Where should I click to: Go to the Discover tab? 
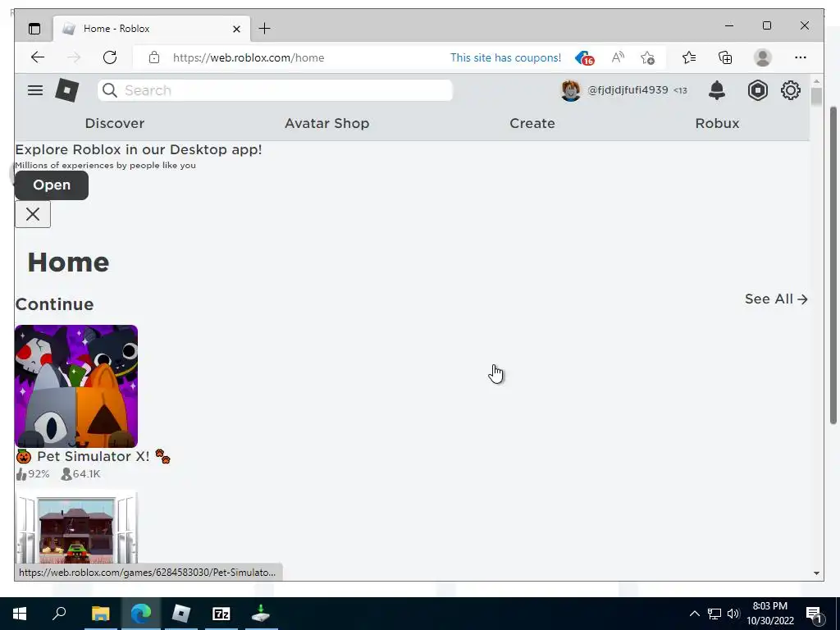(115, 123)
